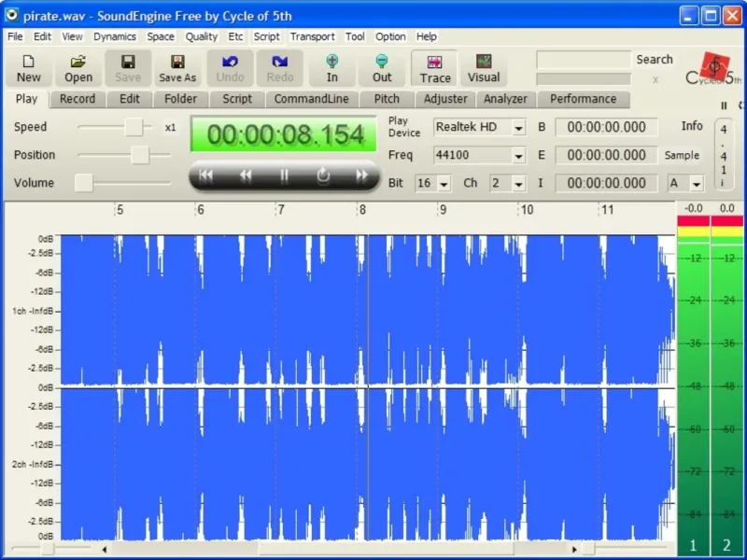Viewport: 747px width, 560px height.
Task: Click the E time field
Action: [606, 155]
